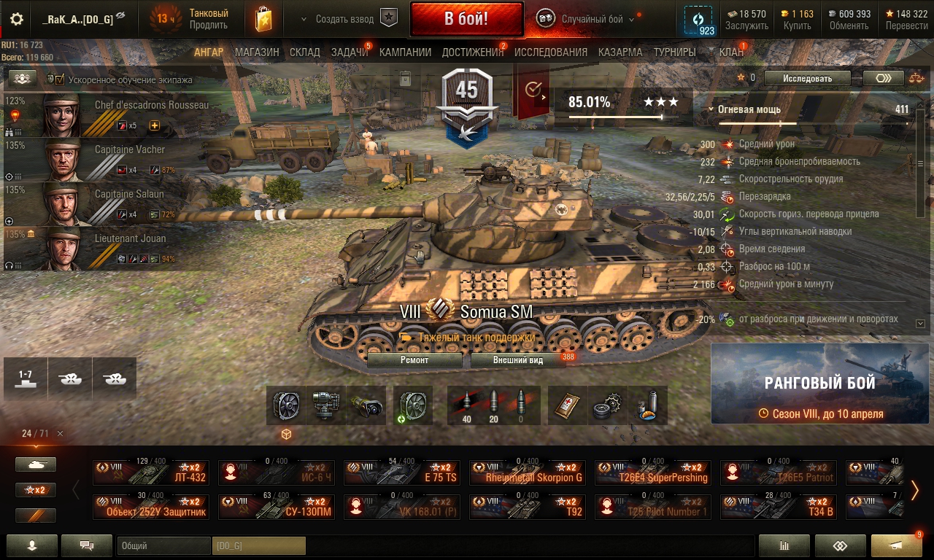This screenshot has width=934, height=560.
Task: Switch to the ИССЛЕДОВАНИЯ tab
Action: (x=551, y=52)
